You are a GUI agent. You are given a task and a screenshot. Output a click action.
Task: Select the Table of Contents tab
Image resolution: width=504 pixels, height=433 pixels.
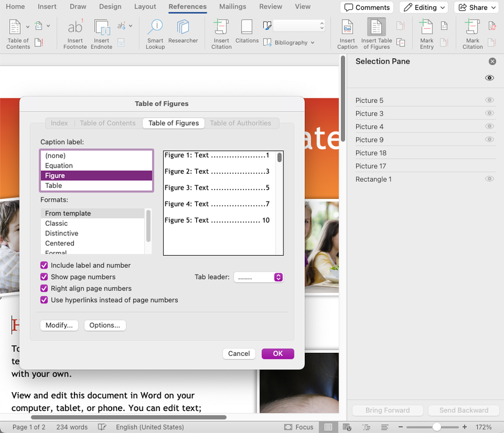(108, 123)
